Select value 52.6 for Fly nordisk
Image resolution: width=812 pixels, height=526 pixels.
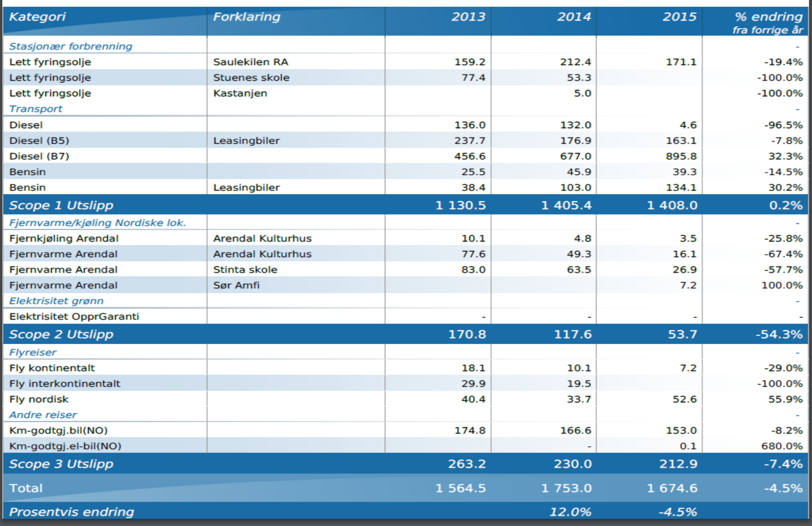(685, 400)
